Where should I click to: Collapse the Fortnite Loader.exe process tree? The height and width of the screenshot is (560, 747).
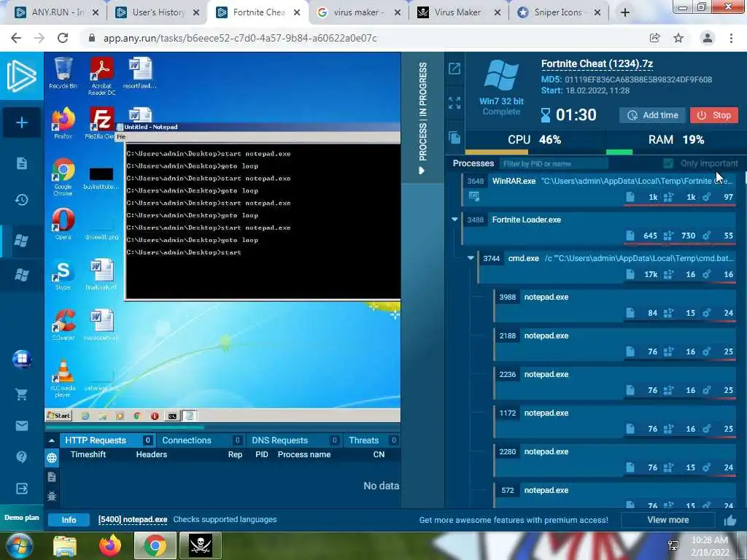coord(454,219)
